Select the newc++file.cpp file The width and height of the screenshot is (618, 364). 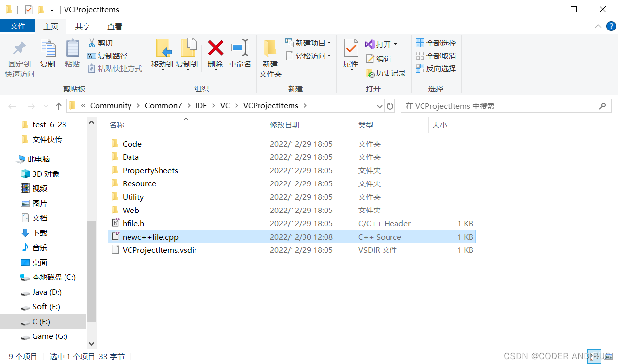click(x=292, y=237)
